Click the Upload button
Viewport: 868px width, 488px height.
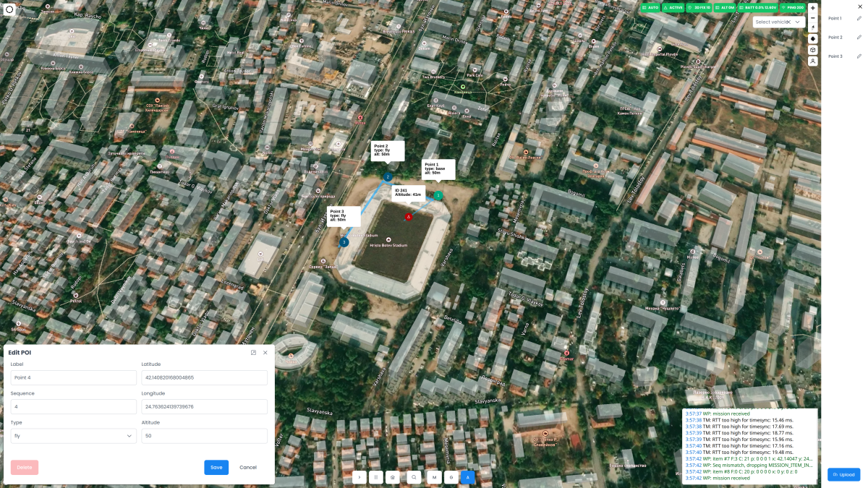coord(843,475)
